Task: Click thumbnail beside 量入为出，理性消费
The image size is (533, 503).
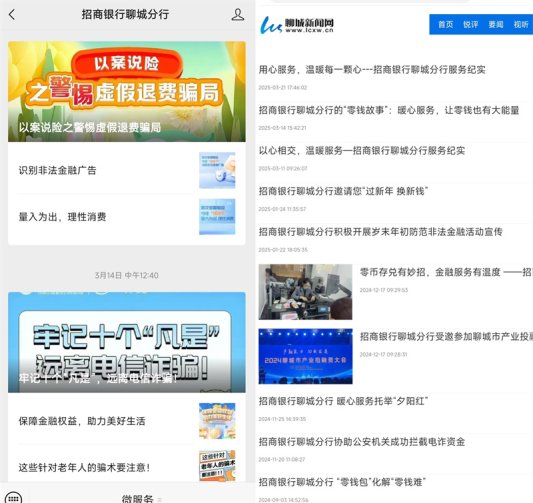Action: (x=217, y=216)
